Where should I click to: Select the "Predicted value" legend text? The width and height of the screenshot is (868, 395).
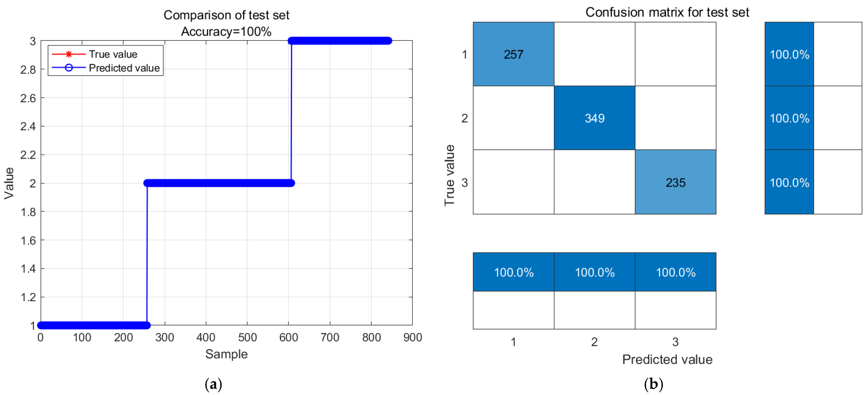coord(124,68)
